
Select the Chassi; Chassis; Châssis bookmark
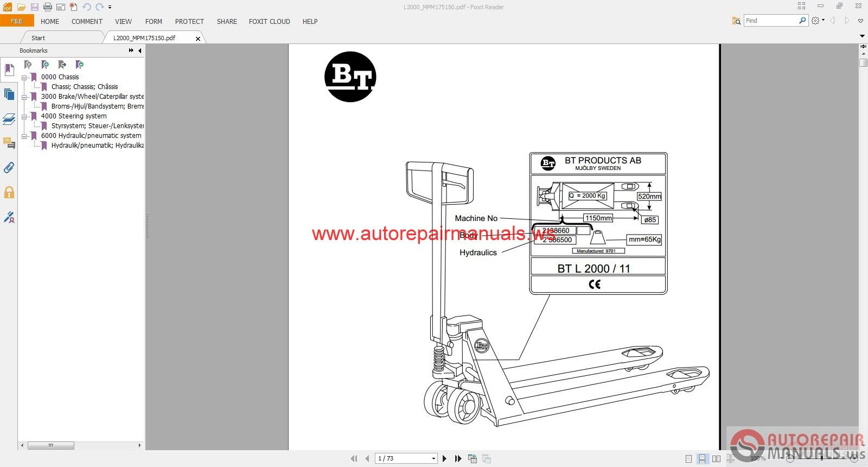click(85, 87)
